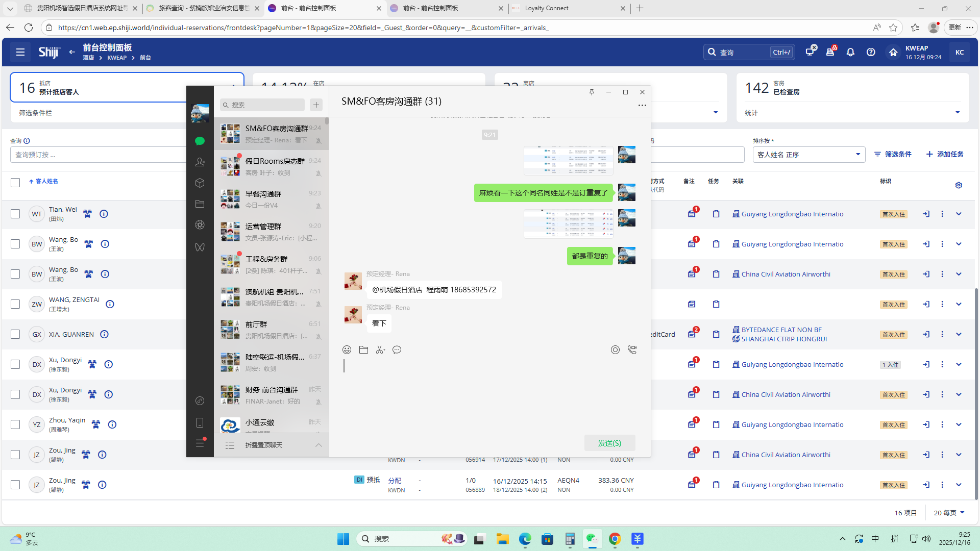This screenshot has height=551, width=980.
Task: Open the sort-by 客人姓名 正序 dropdown
Action: [x=808, y=155]
